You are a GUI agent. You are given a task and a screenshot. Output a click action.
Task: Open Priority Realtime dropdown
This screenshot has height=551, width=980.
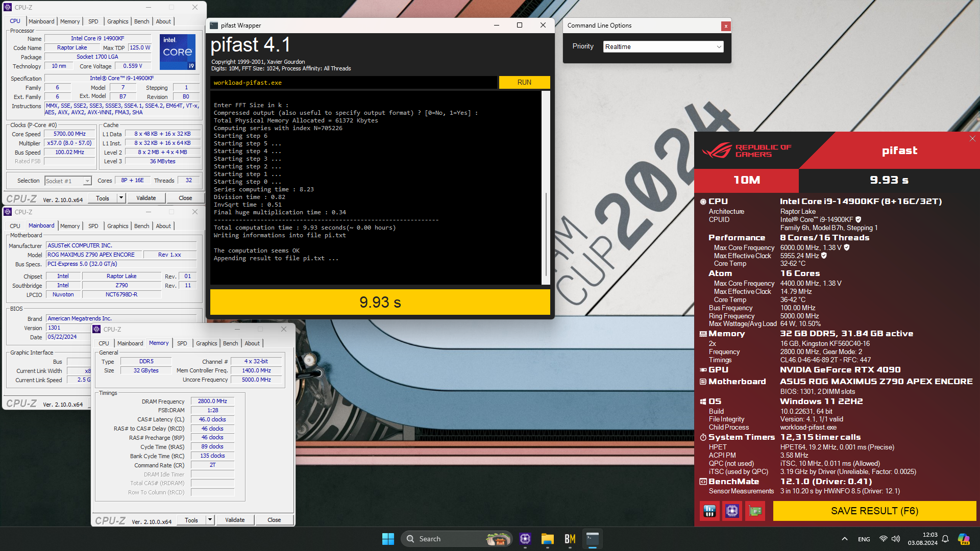tap(664, 47)
